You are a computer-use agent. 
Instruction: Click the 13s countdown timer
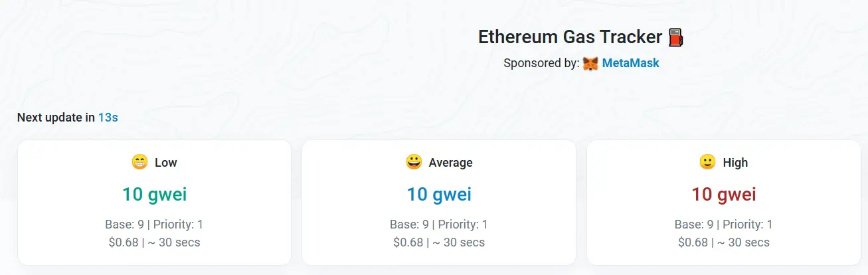click(x=108, y=118)
